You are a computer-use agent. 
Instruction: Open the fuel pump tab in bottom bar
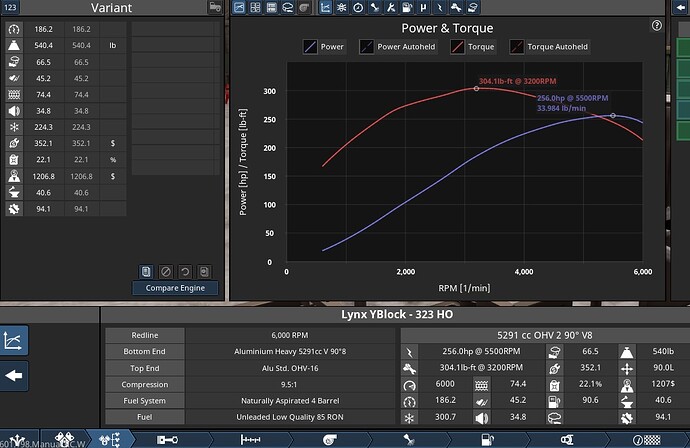[x=488, y=439]
